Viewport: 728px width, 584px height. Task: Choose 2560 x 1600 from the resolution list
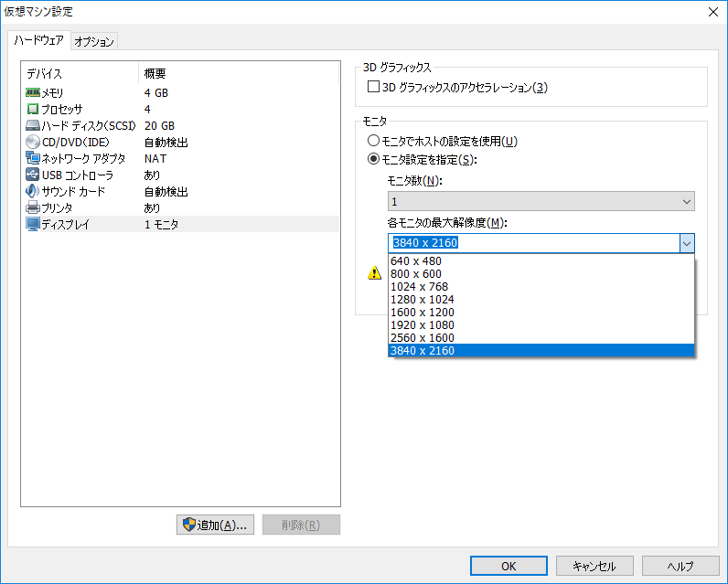click(x=541, y=337)
